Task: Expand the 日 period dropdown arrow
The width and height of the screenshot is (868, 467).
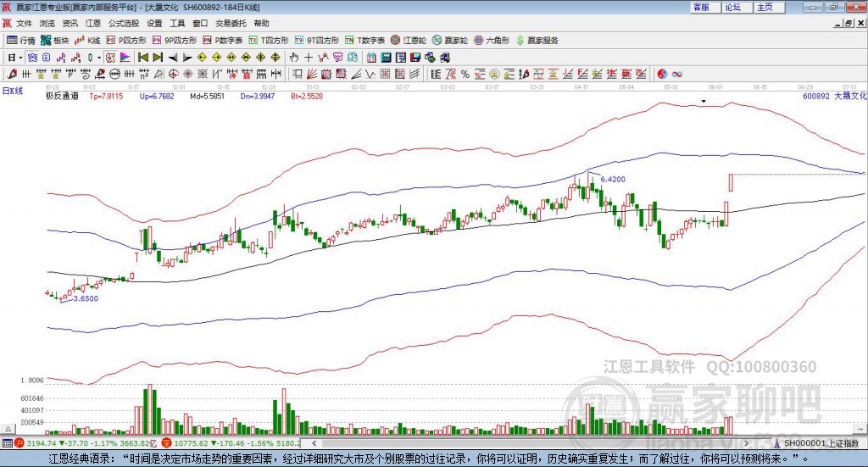Action: [x=20, y=58]
